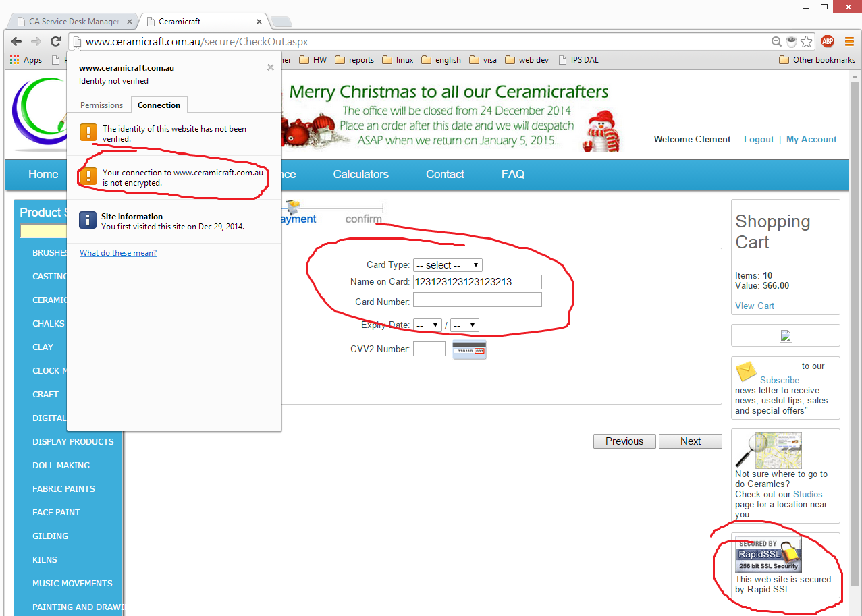Open the english bookmarks folder
Image resolution: width=862 pixels, height=616 pixels.
pyautogui.click(x=441, y=60)
